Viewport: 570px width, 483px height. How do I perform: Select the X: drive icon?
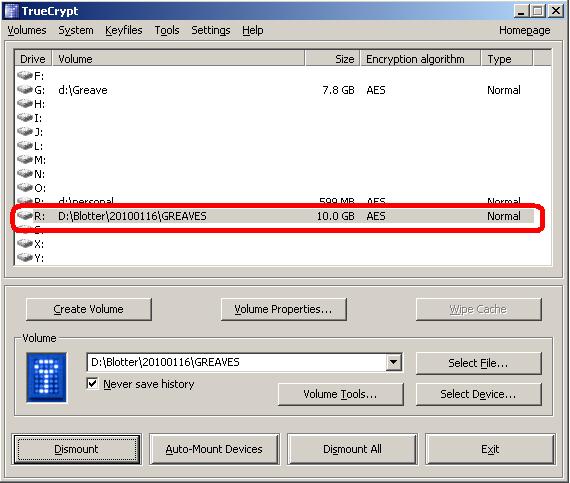tap(25, 243)
